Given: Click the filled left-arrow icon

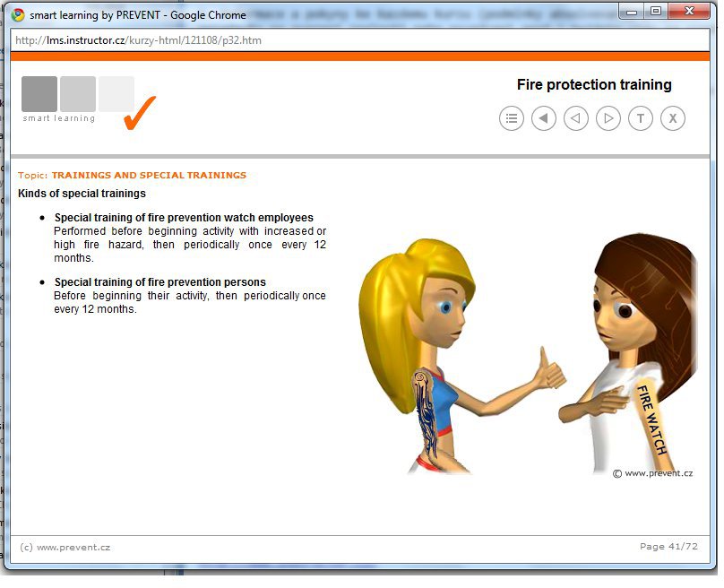Looking at the screenshot, I should point(543,118).
